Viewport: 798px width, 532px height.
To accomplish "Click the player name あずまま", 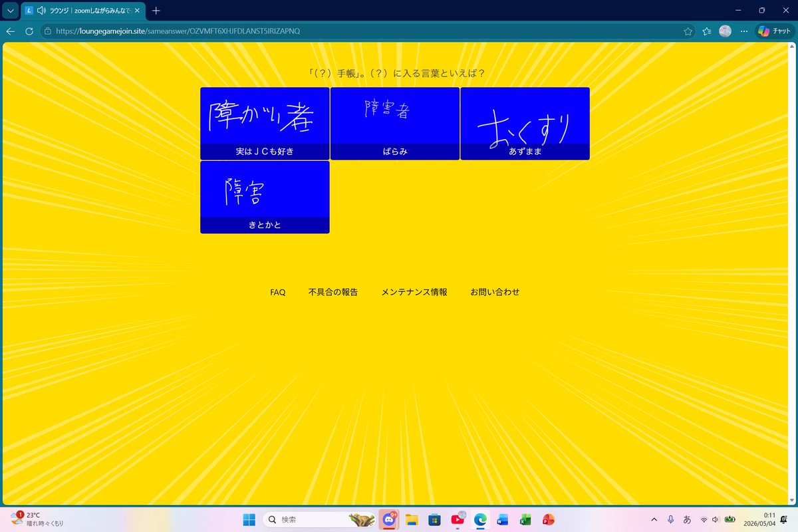I will [525, 152].
